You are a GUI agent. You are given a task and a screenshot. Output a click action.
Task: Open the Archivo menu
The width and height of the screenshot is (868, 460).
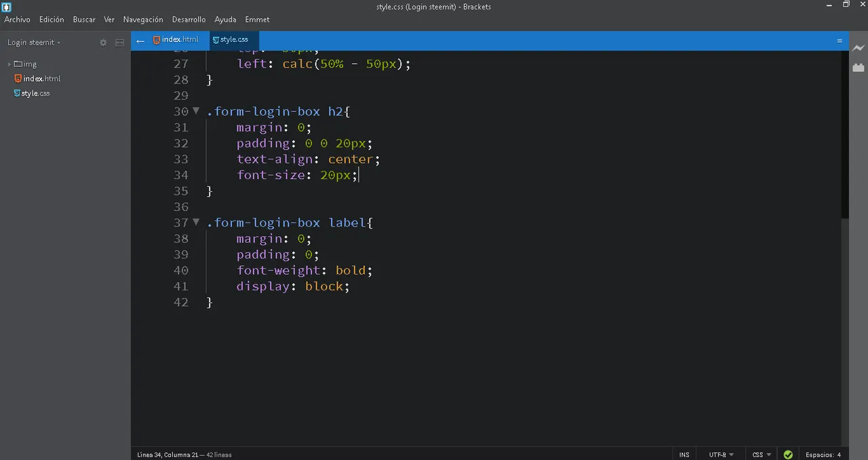tap(17, 20)
